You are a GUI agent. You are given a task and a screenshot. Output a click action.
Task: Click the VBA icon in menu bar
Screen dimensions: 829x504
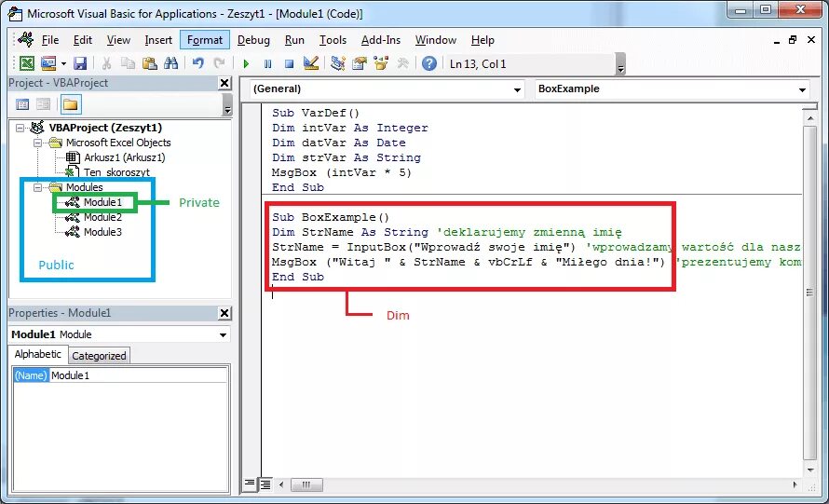tap(25, 40)
